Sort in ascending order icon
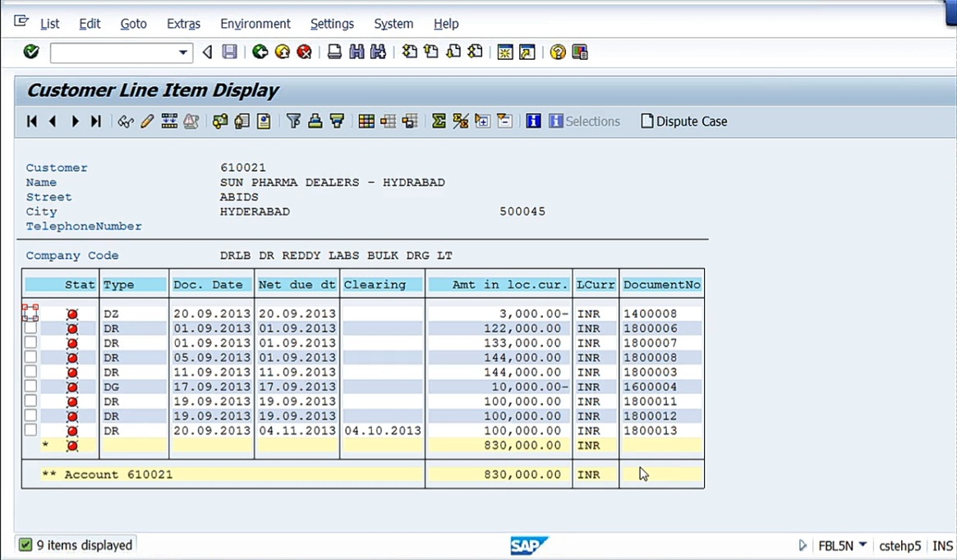 (315, 122)
